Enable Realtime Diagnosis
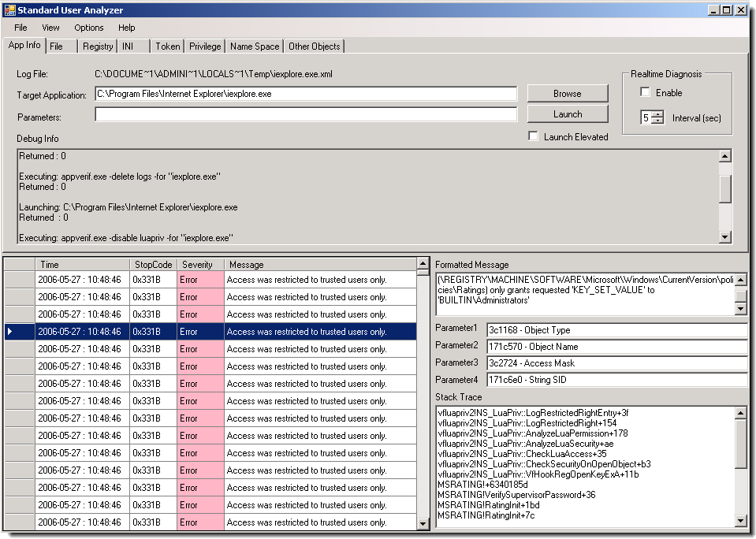Screen dimensions: 756x539 (645, 92)
